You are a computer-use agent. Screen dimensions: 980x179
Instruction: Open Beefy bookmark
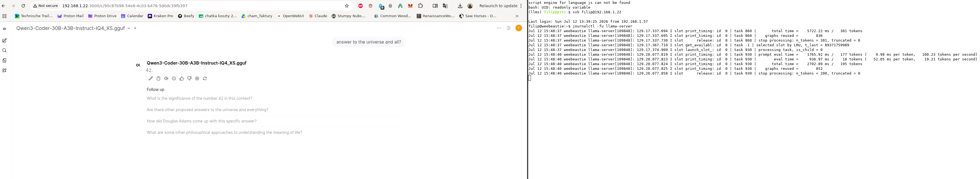click(186, 16)
